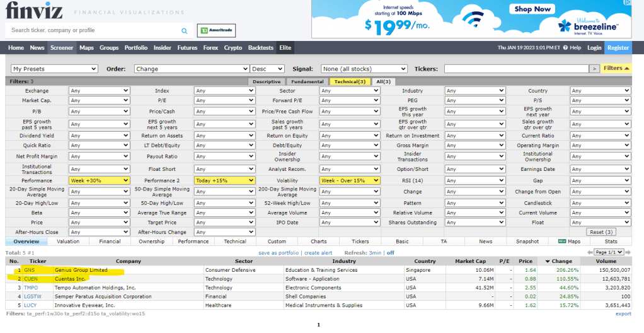This screenshot has height=333, width=644.
Task: Turn auto-refresh off
Action: pos(391,252)
